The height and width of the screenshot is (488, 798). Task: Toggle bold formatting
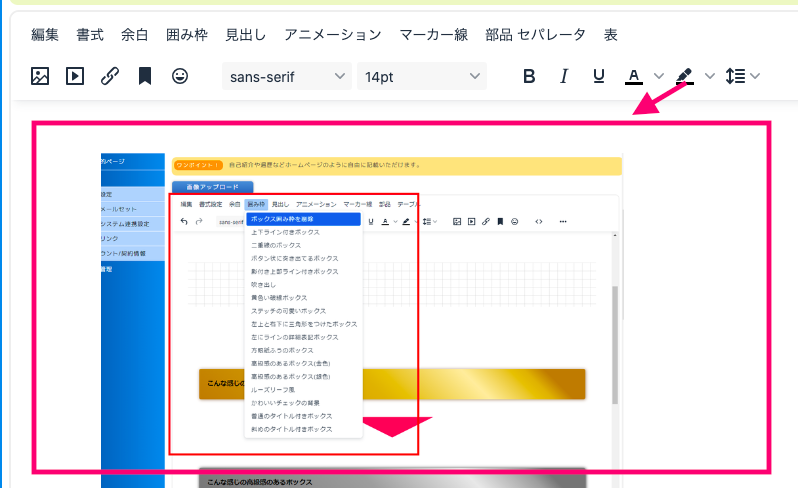coord(530,76)
